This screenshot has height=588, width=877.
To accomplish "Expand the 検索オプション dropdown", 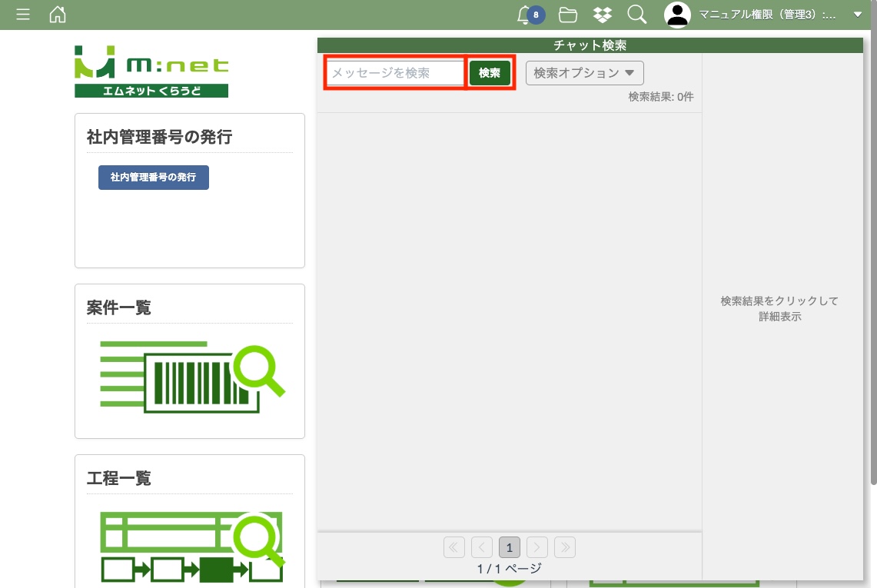I will click(x=584, y=73).
